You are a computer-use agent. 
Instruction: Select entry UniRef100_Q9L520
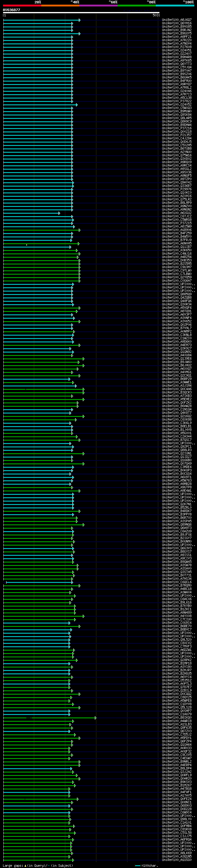(177, 640)
